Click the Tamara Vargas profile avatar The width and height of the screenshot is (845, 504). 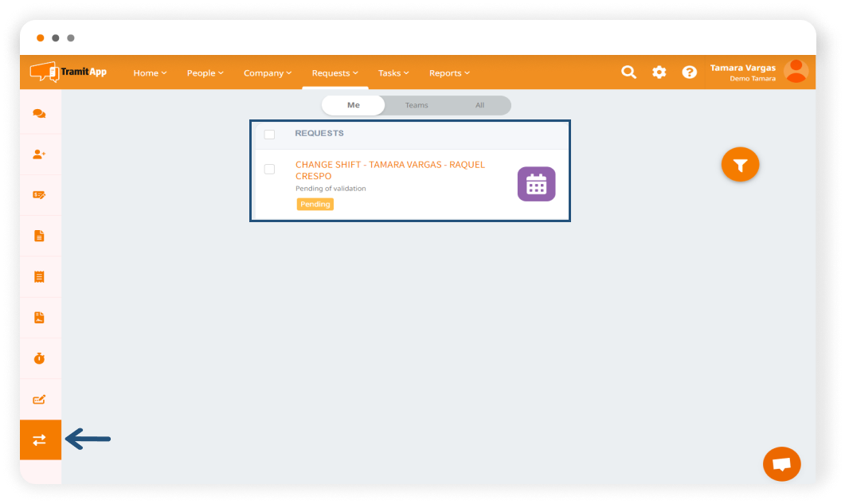[x=796, y=72]
